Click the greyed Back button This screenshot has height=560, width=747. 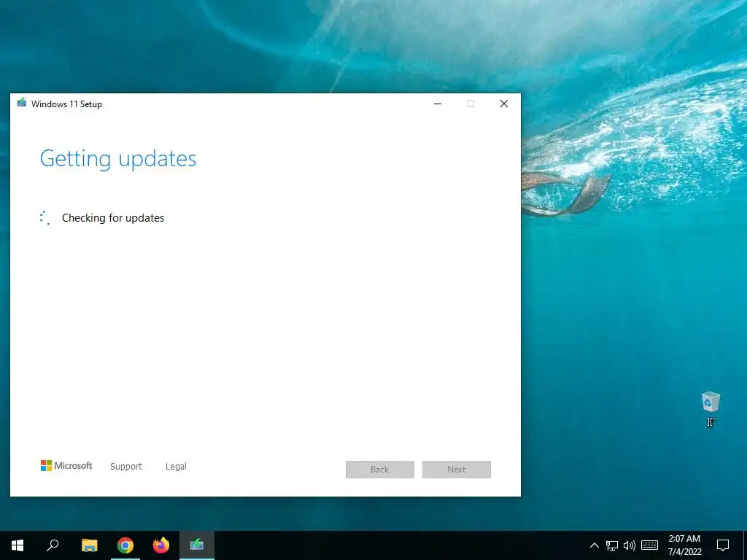click(379, 470)
